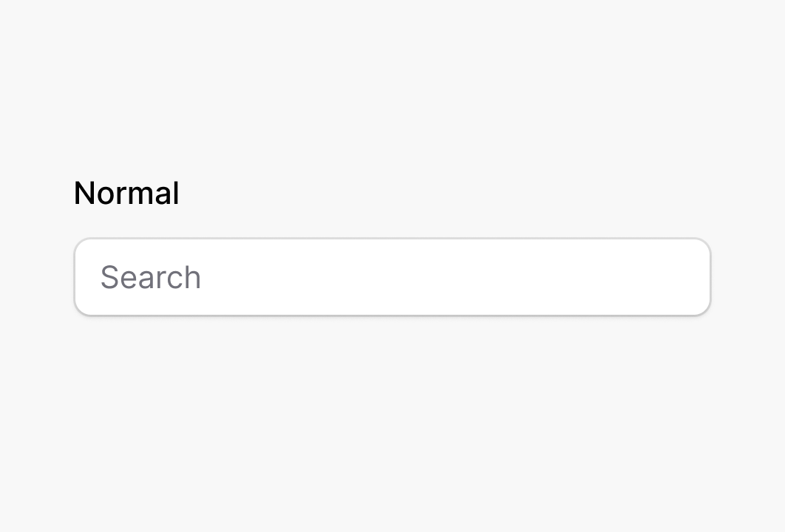Select the Normal state search field
The image size is (785, 532).
tap(392, 277)
